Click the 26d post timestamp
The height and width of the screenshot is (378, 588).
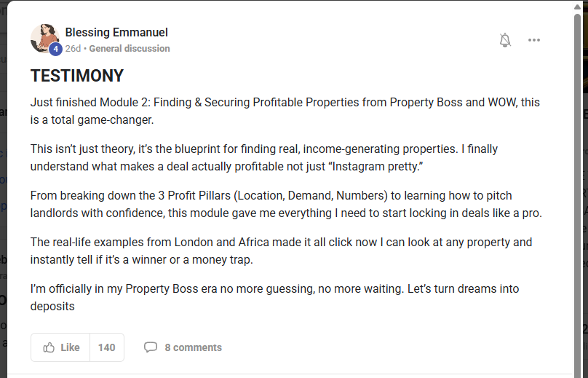point(73,49)
